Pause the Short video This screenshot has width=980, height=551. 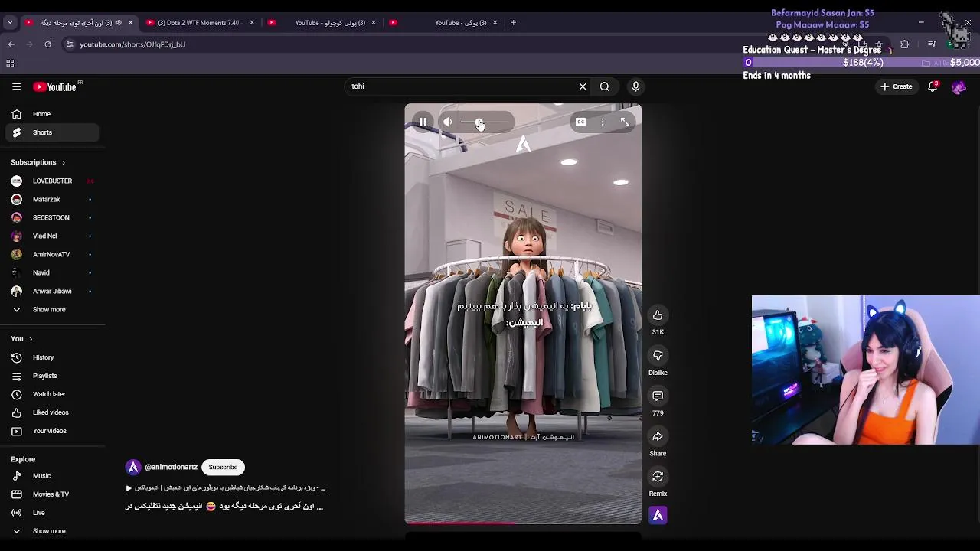[x=423, y=122]
